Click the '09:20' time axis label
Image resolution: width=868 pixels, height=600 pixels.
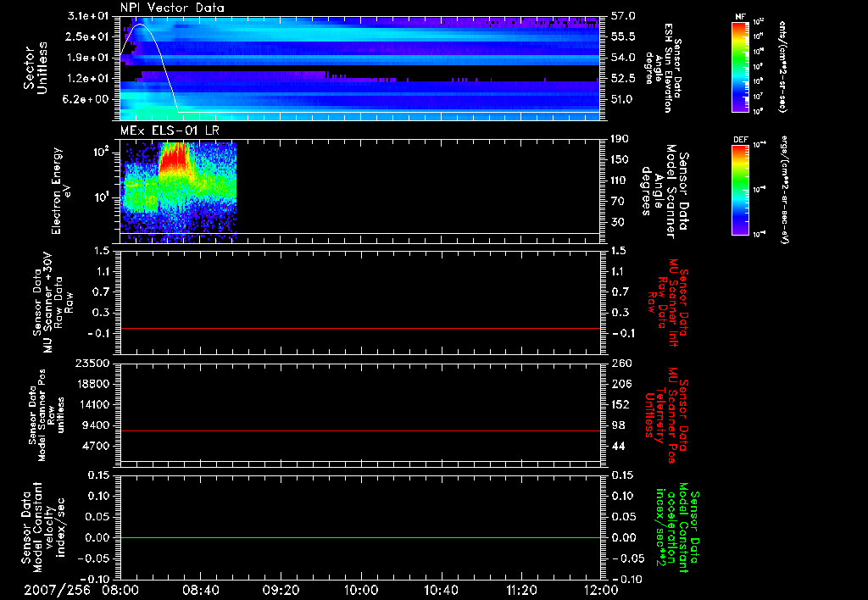coord(281,590)
